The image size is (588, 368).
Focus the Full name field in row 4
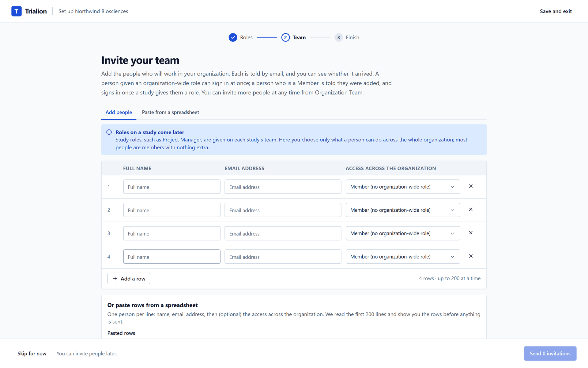pyautogui.click(x=172, y=257)
